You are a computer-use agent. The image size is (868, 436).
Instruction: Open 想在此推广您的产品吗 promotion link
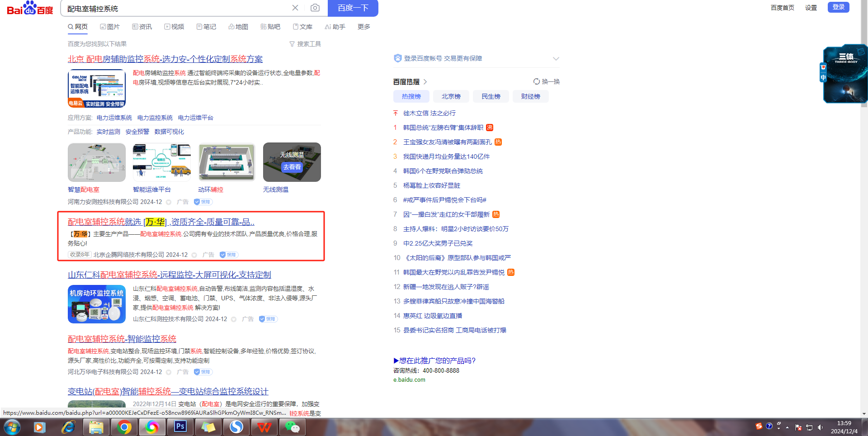[434, 360]
